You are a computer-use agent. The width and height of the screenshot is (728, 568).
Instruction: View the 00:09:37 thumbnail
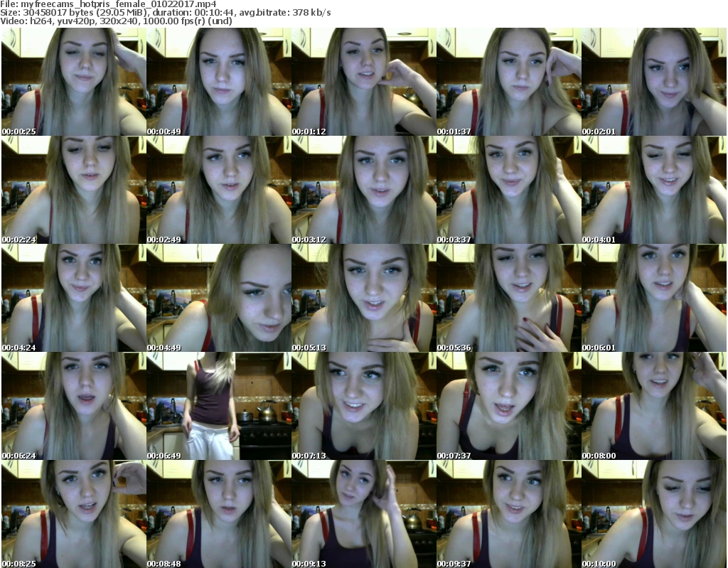coord(509,514)
